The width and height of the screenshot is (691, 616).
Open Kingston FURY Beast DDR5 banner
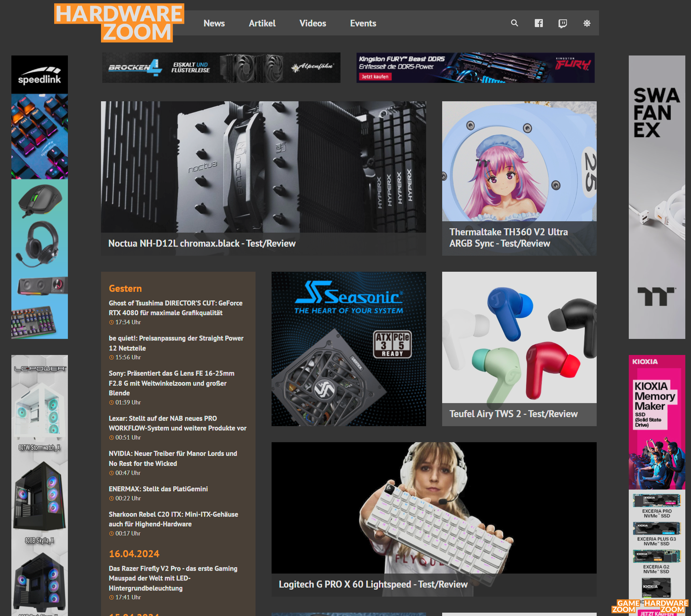tap(475, 68)
